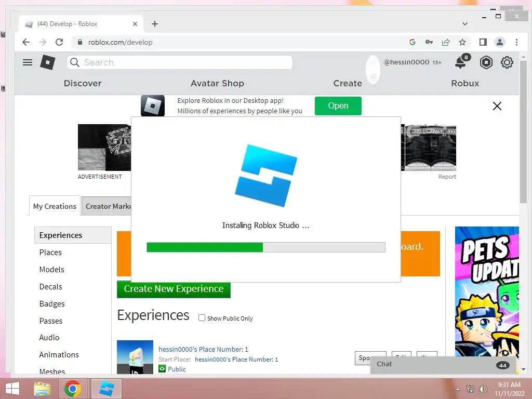532x399 pixels.
Task: Click the @hessin0000 username
Action: pos(406,62)
